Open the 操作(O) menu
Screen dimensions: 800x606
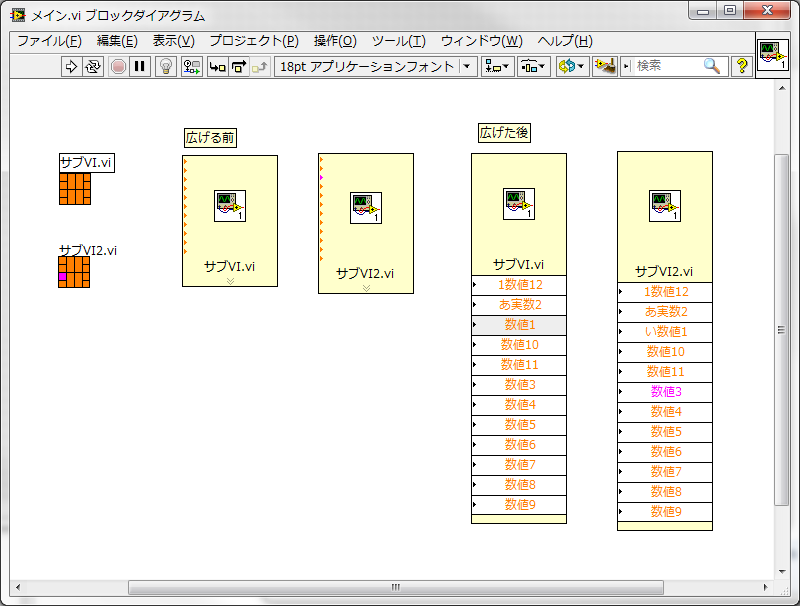pos(335,41)
